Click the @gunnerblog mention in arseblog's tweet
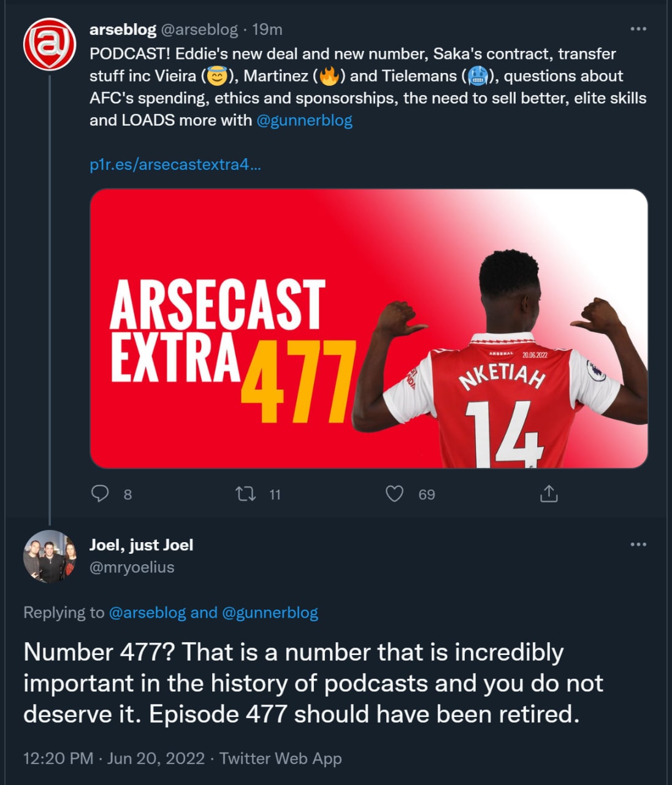Viewport: 672px width, 785px height. [x=304, y=120]
